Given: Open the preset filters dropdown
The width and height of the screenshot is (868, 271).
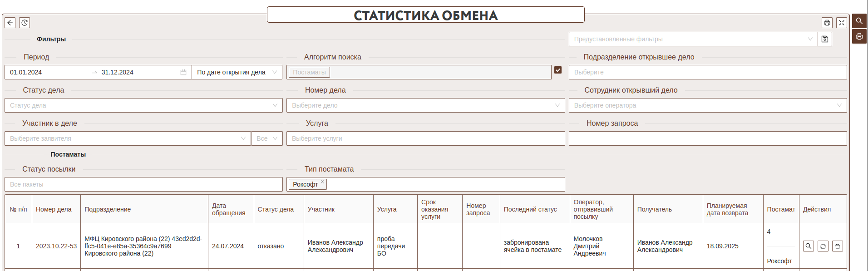Looking at the screenshot, I should coord(693,39).
